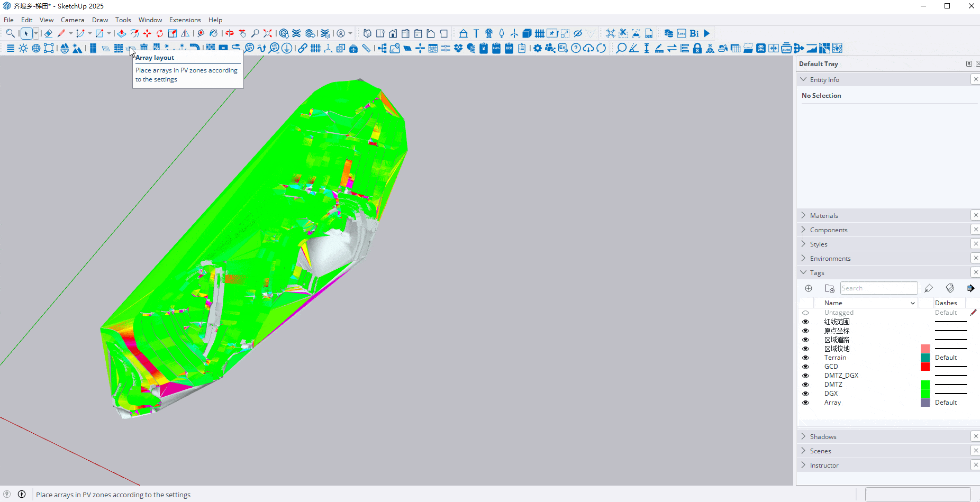Expand the Shadows panel
This screenshot has height=502, width=980.
[x=823, y=436]
